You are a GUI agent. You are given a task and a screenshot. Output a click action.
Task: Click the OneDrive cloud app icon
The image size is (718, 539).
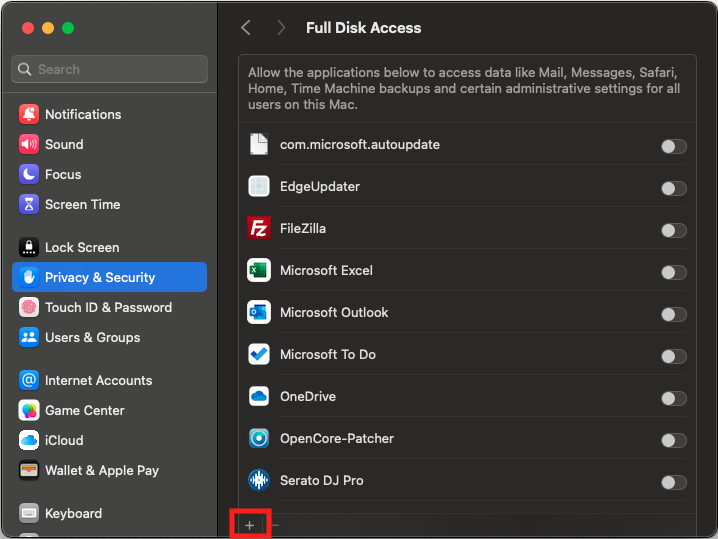pos(259,396)
